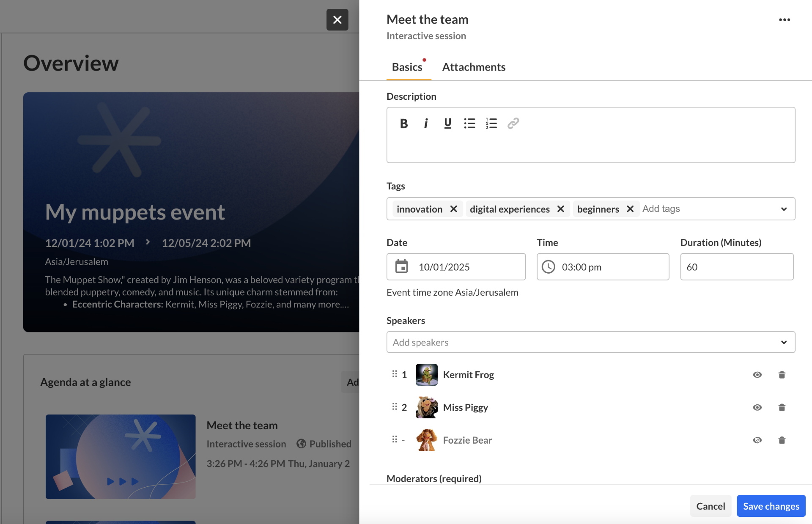Screen dimensions: 812x524
Task: Select the Basics tab
Action: pos(407,67)
